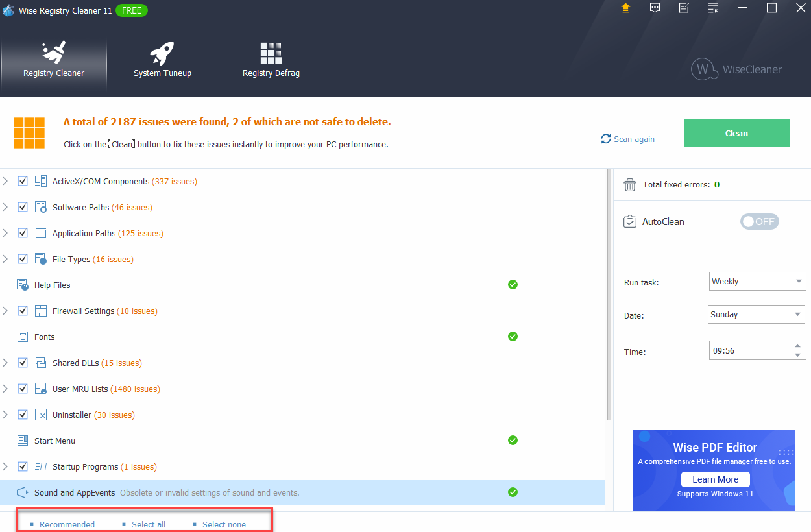Uncheck the User MRU Lists checkbox
811x532 pixels.
[x=23, y=389]
